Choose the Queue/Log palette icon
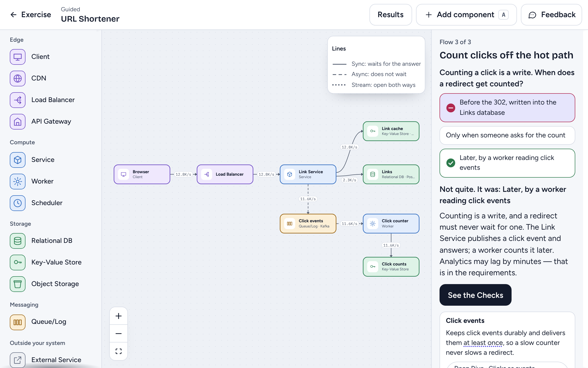This screenshot has width=588, height=368. (18, 322)
